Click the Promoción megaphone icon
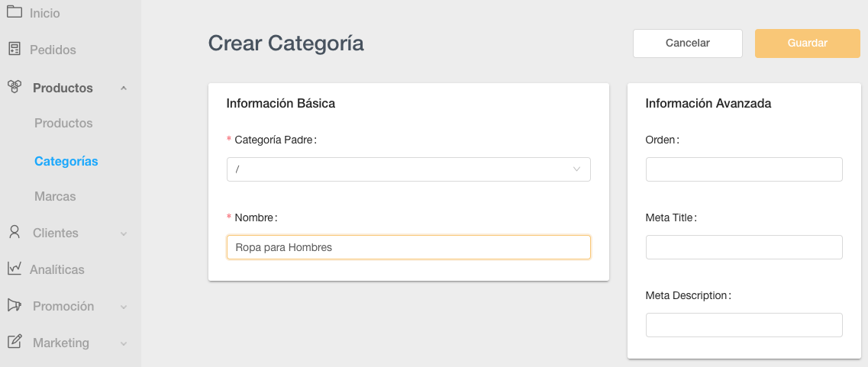868x367 pixels. tap(14, 305)
